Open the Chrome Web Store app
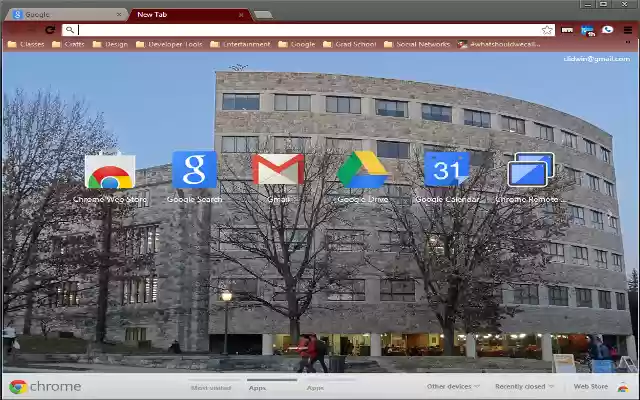Screen dimensions: 640x400 [110, 171]
